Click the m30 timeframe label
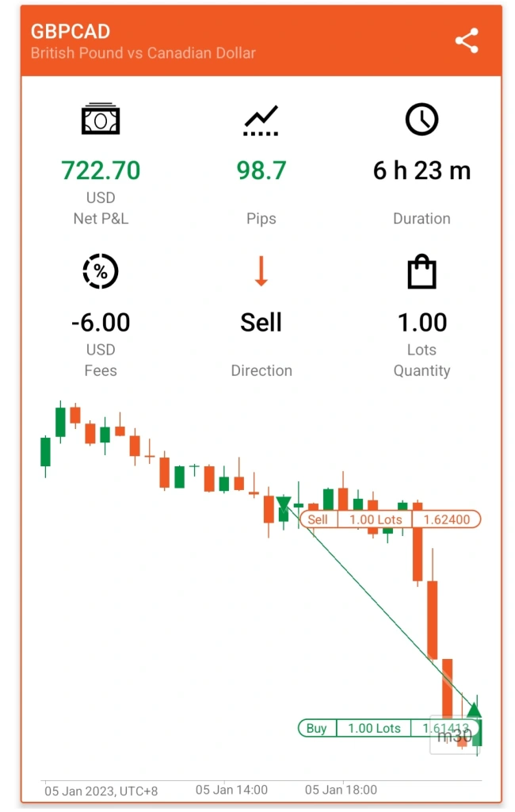The width and height of the screenshot is (515, 812). [x=455, y=736]
